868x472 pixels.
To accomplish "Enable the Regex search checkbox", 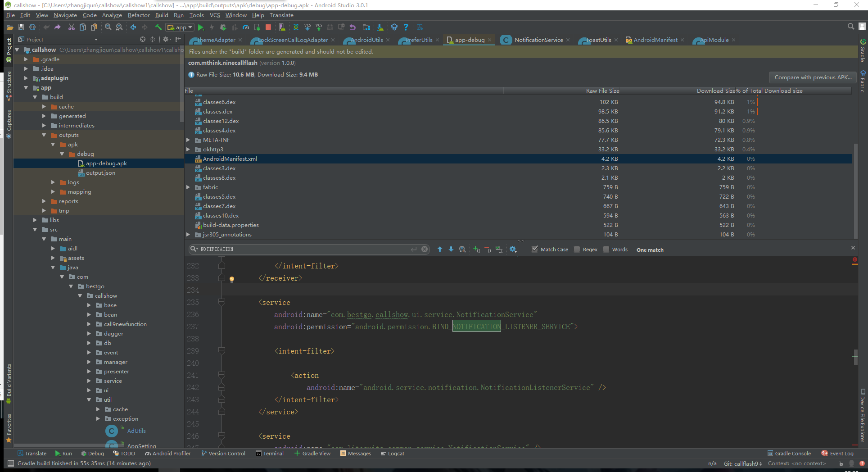I will coord(577,250).
